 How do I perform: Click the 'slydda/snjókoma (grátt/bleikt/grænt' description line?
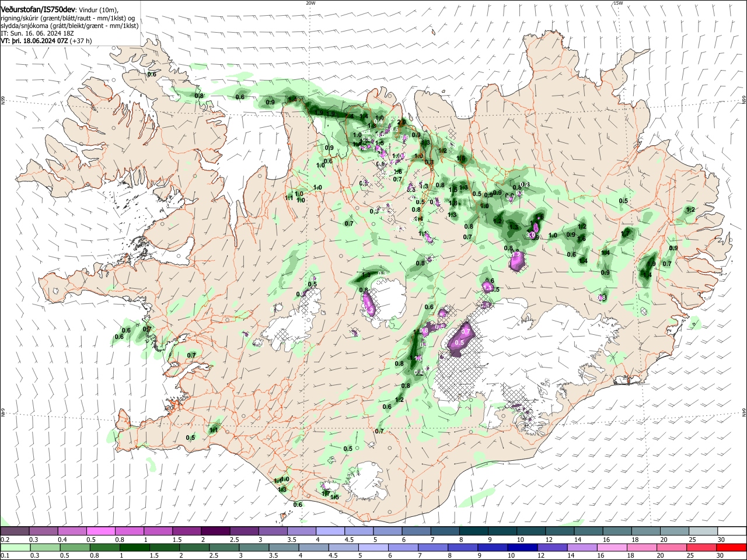point(69,26)
